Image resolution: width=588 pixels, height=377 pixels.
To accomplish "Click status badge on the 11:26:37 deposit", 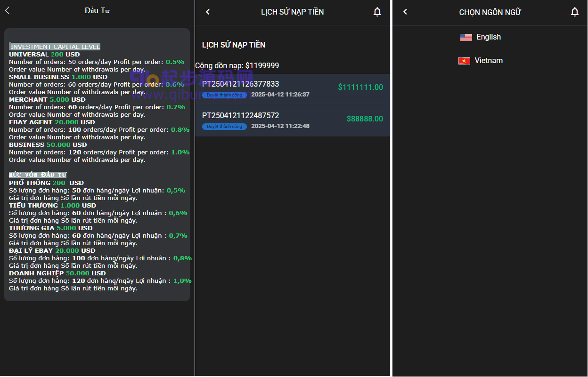I will 224,95.
